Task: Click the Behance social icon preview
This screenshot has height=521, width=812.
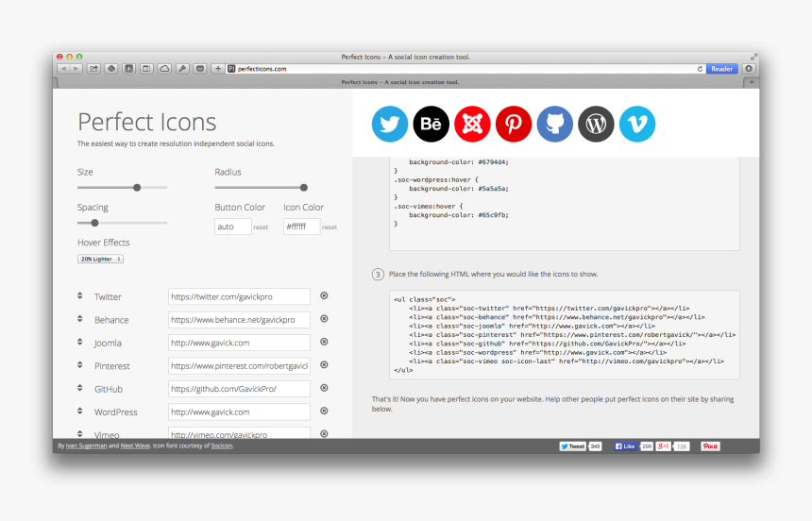Action: 431,124
